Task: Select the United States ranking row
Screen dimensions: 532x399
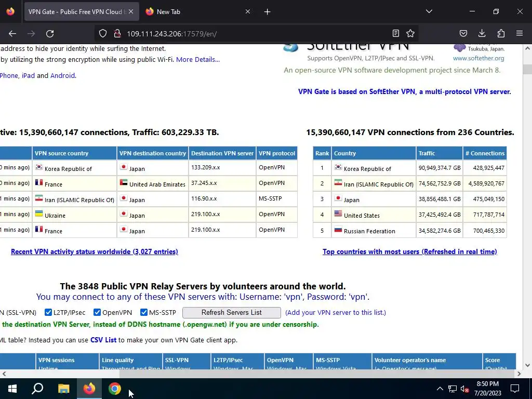Action: tap(409, 215)
